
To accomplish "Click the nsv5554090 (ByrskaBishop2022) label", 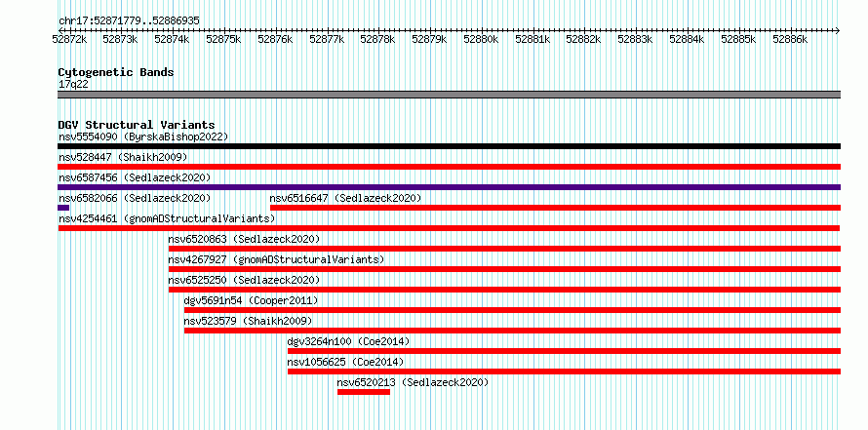I will 143,137.
